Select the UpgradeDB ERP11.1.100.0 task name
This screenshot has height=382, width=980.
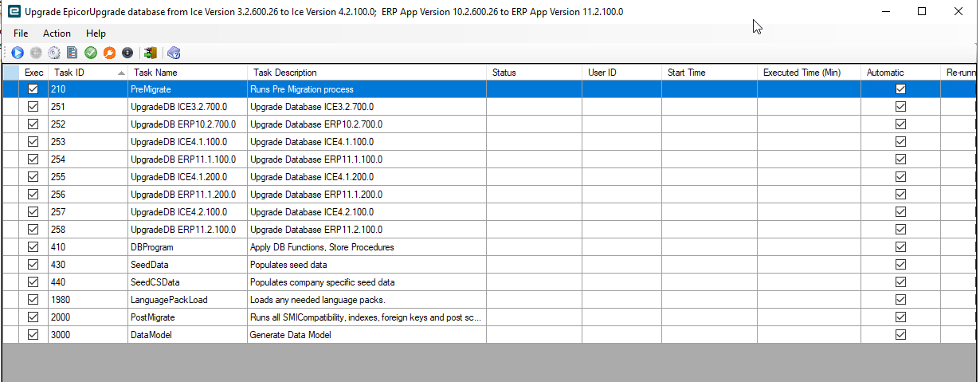click(x=186, y=159)
